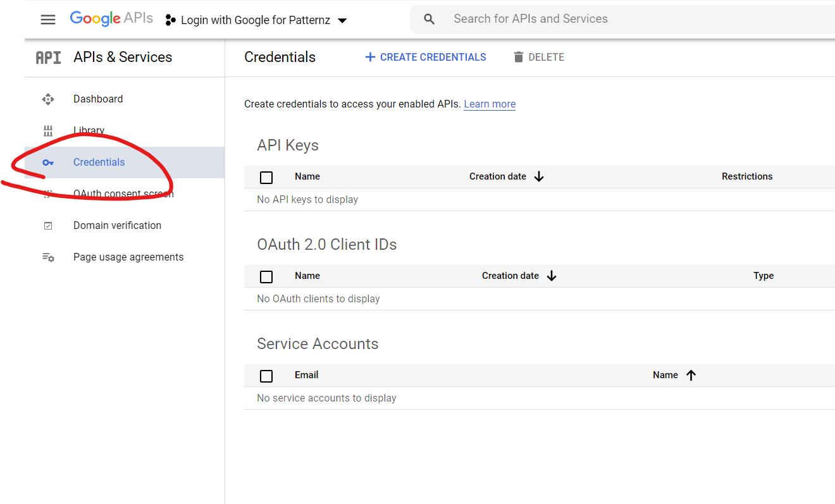Viewport: 835px width, 504px height.
Task: Open the Login with Google for Patternz project dropdown
Action: pos(256,20)
